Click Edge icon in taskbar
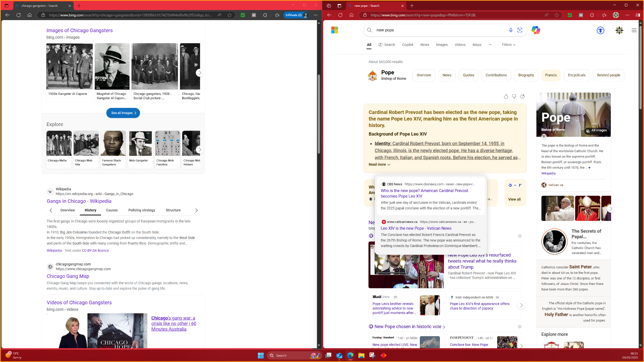 click(x=350, y=355)
